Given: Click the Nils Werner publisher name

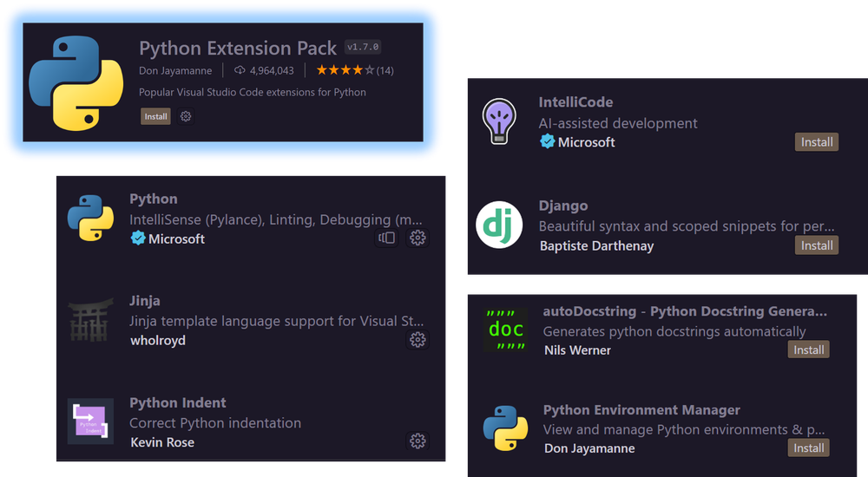Looking at the screenshot, I should pyautogui.click(x=577, y=350).
